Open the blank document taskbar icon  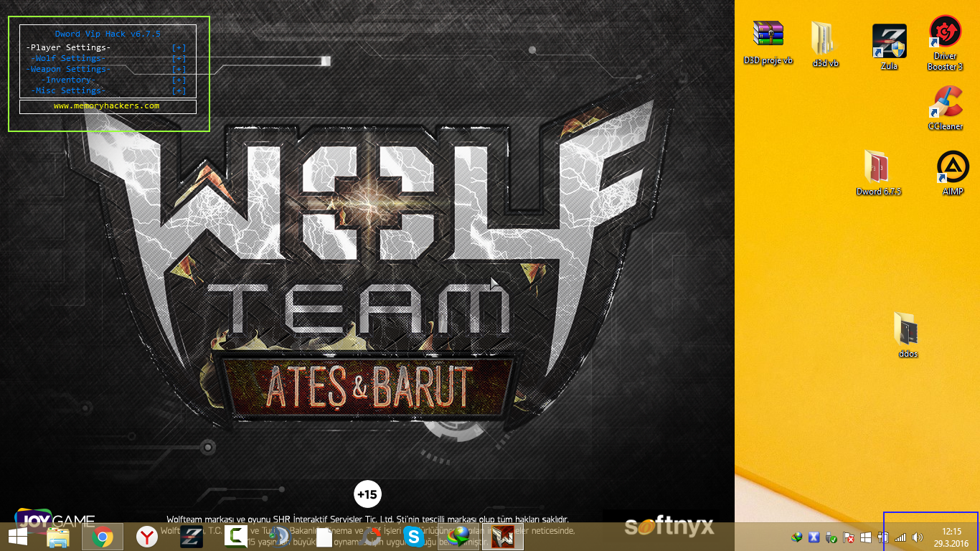pos(324,537)
